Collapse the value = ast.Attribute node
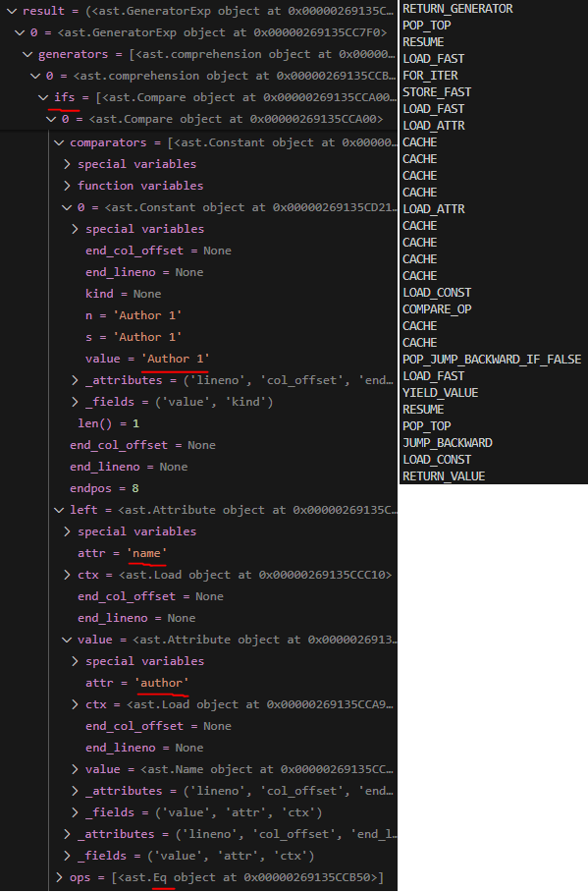The width and height of the screenshot is (588, 892). click(67, 640)
